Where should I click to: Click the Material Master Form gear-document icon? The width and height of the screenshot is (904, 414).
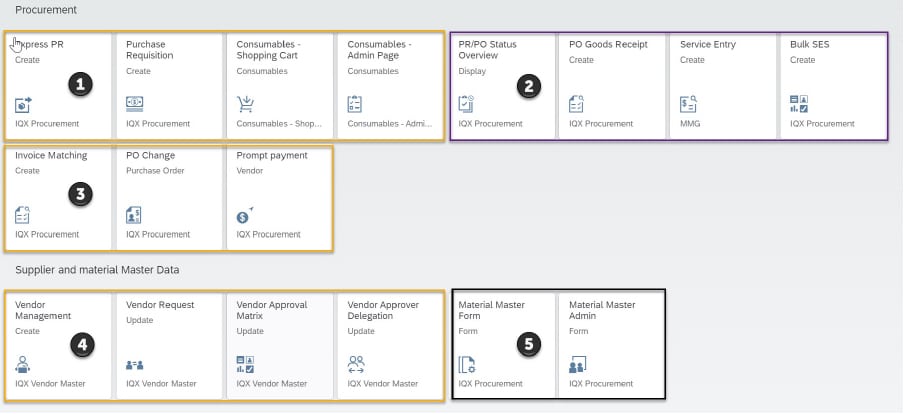(x=466, y=364)
